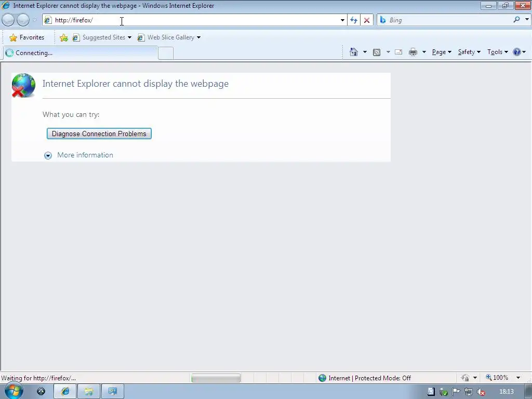Image resolution: width=532 pixels, height=399 pixels.
Task: Click the 100% zoom level button
Action: [x=497, y=378]
